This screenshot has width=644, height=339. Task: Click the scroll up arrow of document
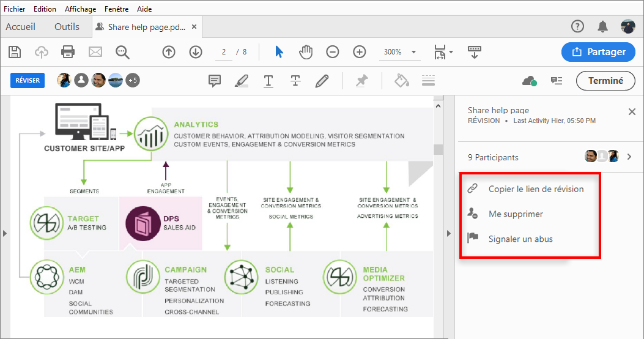[x=439, y=106]
